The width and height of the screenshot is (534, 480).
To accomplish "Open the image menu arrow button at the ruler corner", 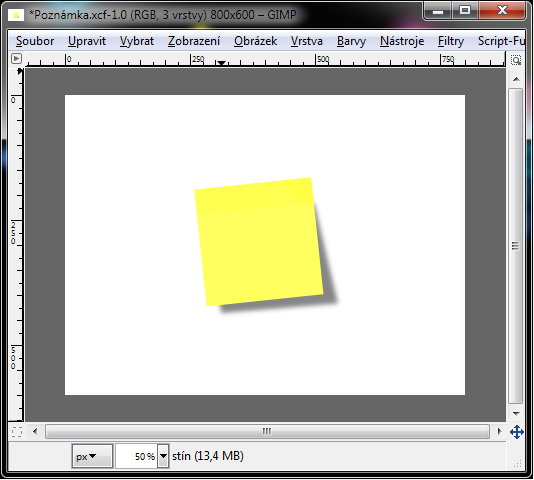I will [16, 59].
